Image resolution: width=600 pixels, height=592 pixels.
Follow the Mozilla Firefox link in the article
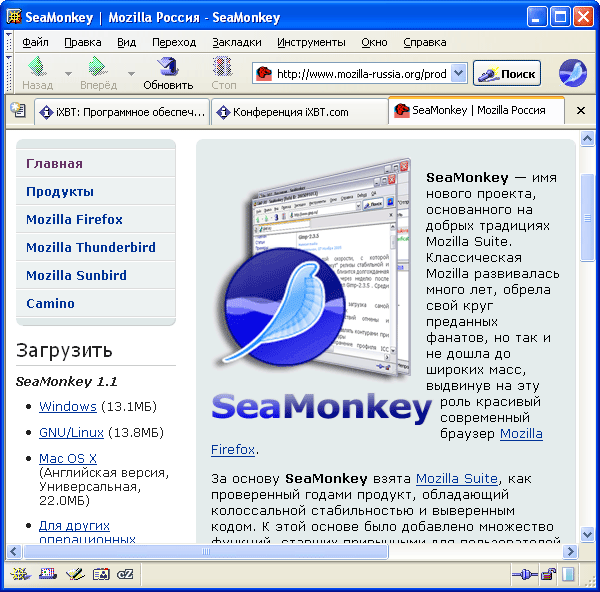pos(521,434)
